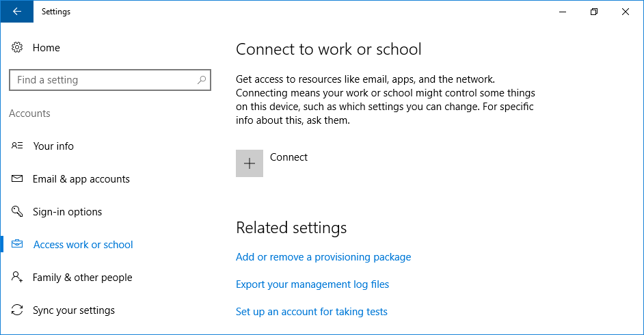This screenshot has width=644, height=335.
Task: Click the Family person-plus icon
Action: [17, 277]
